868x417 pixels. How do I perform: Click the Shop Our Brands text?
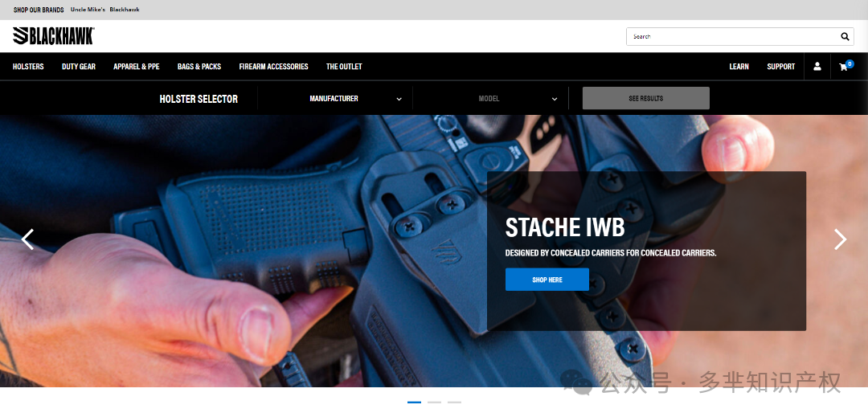point(39,10)
